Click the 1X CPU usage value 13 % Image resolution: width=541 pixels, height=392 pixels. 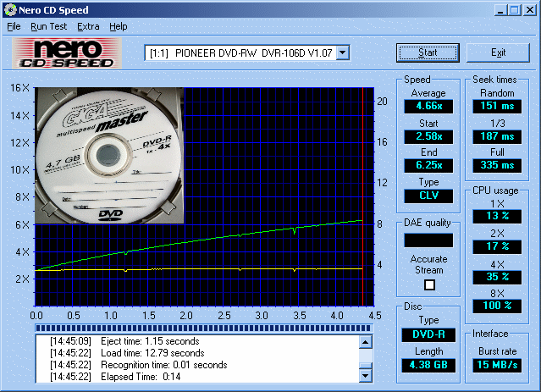pyautogui.click(x=497, y=217)
